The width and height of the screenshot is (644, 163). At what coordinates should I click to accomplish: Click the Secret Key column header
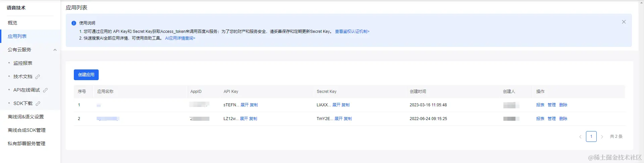(x=327, y=92)
